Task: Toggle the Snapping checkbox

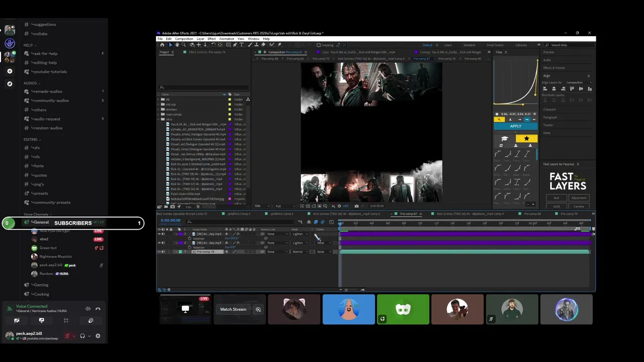Action: point(318,45)
